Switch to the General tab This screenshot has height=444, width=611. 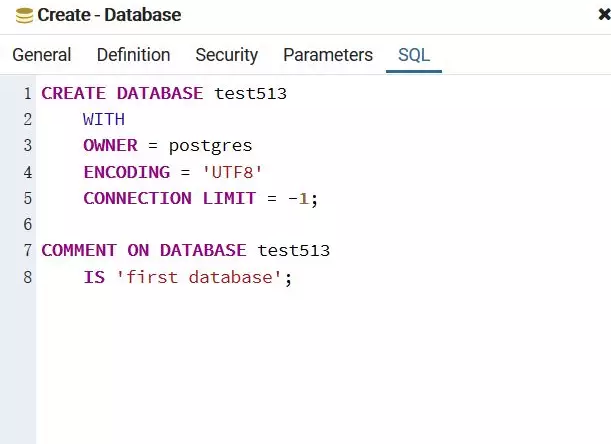pos(42,55)
